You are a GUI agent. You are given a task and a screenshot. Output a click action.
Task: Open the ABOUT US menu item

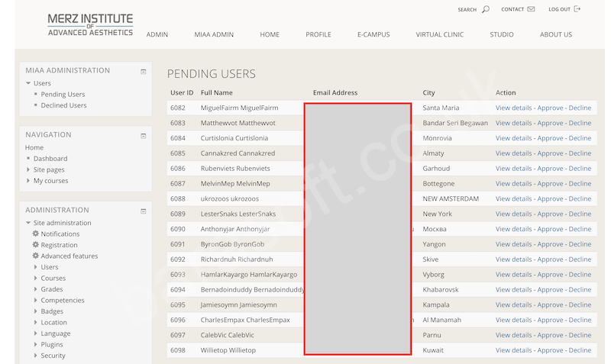[x=556, y=34]
